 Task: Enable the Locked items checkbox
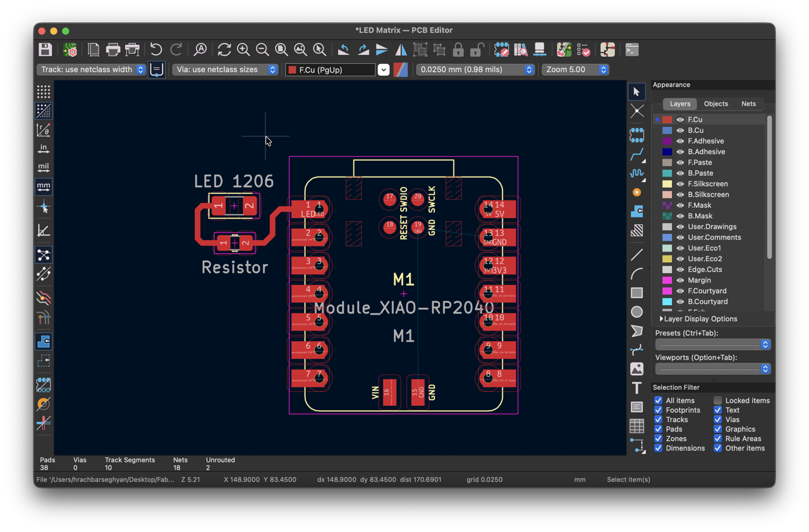[x=718, y=401]
